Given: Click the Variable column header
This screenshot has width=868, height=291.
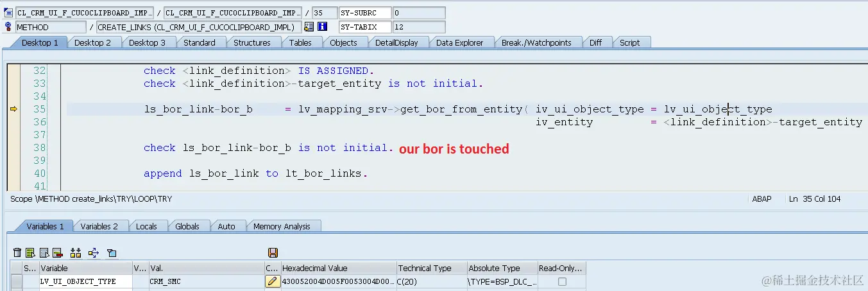Looking at the screenshot, I should 86,268.
